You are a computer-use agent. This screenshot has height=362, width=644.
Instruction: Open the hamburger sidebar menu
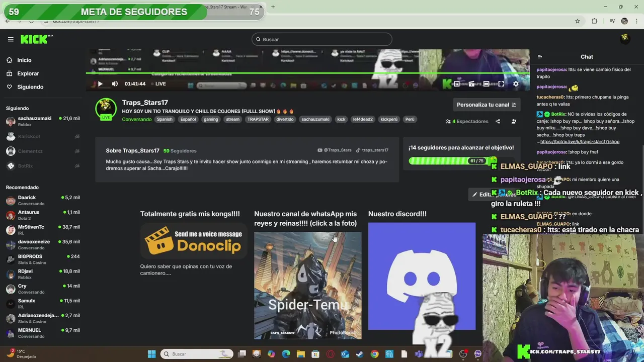click(11, 39)
